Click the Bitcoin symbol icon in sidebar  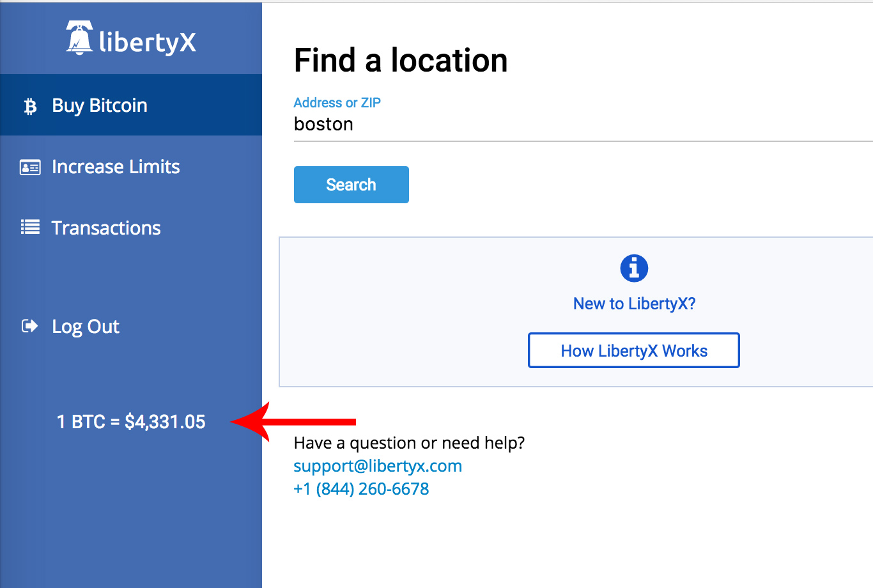pos(30,106)
